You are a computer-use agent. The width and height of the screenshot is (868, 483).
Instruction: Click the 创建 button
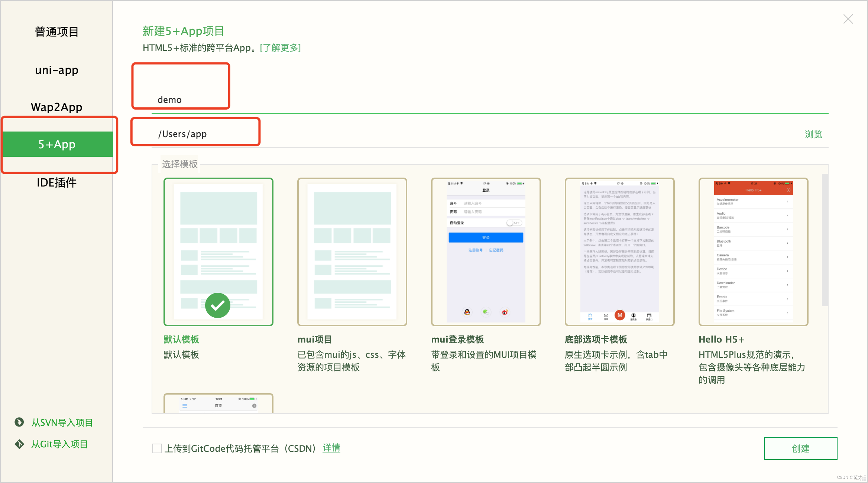point(800,448)
